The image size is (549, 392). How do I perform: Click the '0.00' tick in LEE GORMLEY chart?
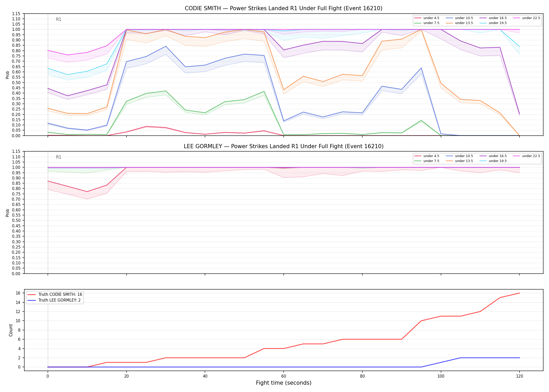16,274
